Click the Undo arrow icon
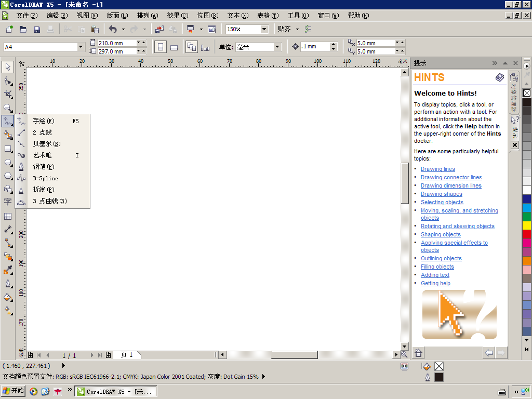Image resolution: width=532 pixels, height=399 pixels. tap(113, 29)
